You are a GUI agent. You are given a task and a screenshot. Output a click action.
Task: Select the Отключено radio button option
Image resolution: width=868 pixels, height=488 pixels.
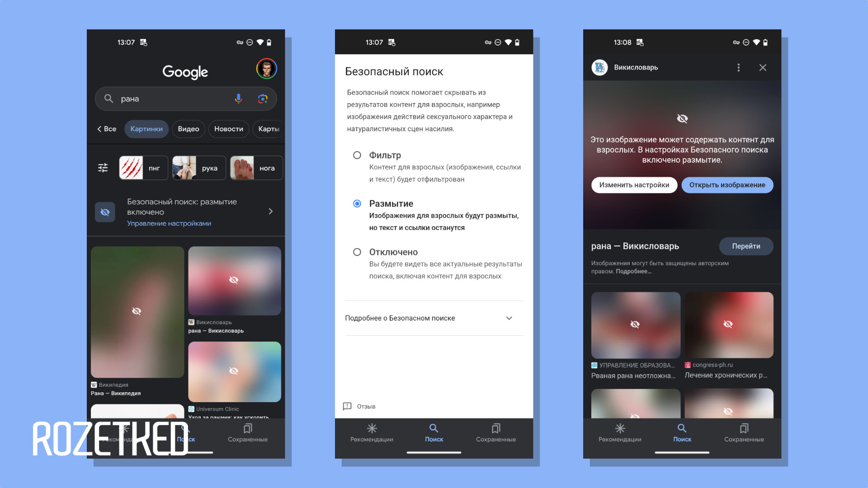pyautogui.click(x=355, y=251)
